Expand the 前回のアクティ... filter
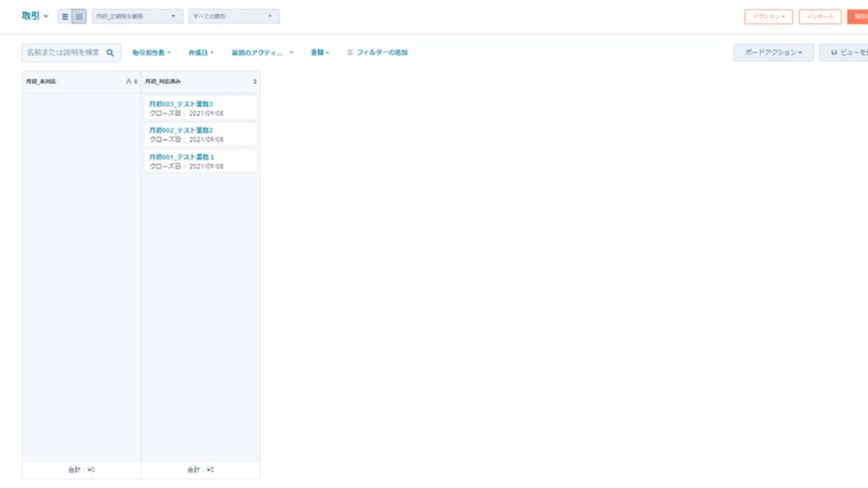868x488 pixels. pyautogui.click(x=262, y=53)
